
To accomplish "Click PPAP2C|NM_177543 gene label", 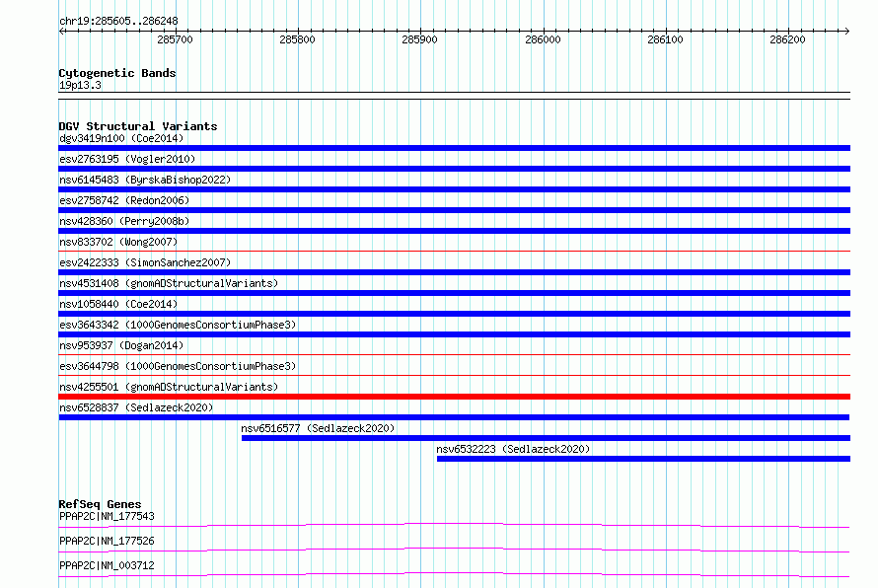I will tap(107, 516).
